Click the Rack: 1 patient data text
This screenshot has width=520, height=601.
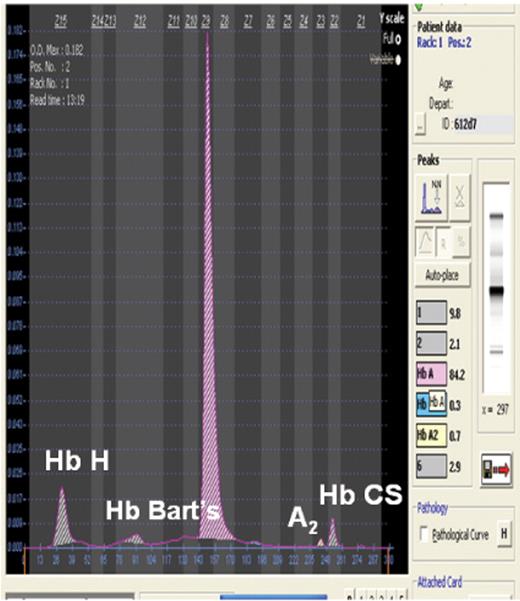coord(430,42)
